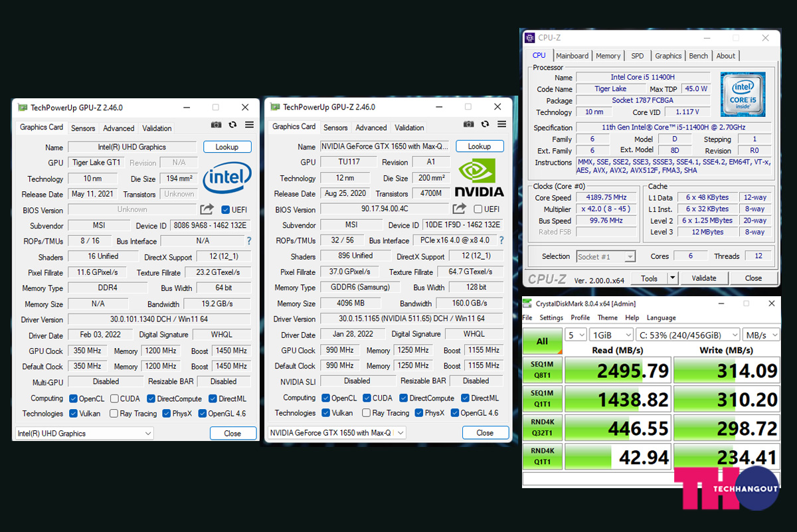The height and width of the screenshot is (532, 797).
Task: Open the Settings menu in CrystalDiskMark
Action: (551, 317)
